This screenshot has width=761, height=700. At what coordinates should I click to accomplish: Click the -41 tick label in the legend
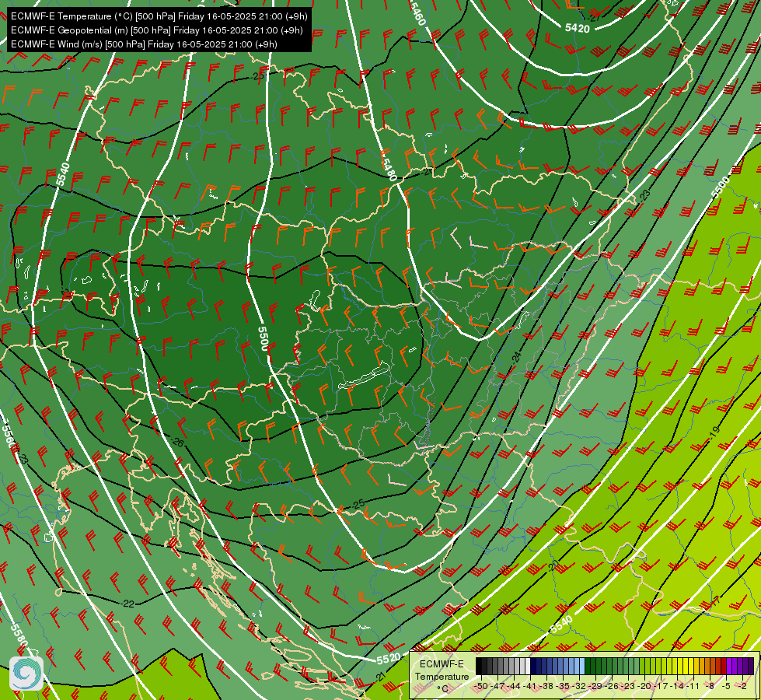(529, 686)
